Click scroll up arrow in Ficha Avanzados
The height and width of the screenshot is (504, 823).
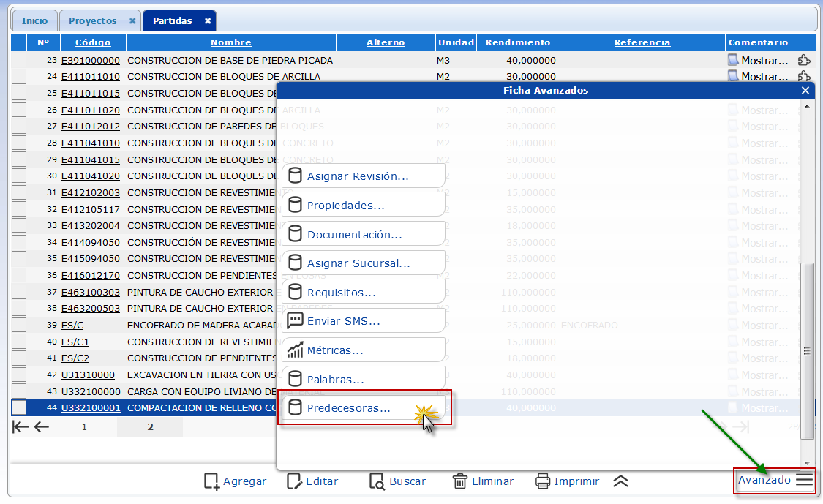click(807, 107)
